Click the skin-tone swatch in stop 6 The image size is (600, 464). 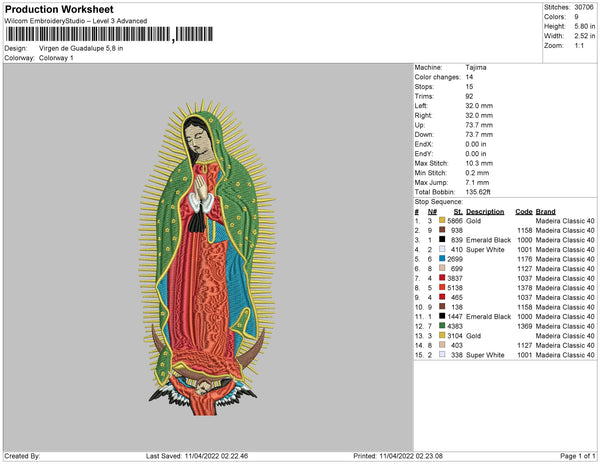tap(442, 268)
